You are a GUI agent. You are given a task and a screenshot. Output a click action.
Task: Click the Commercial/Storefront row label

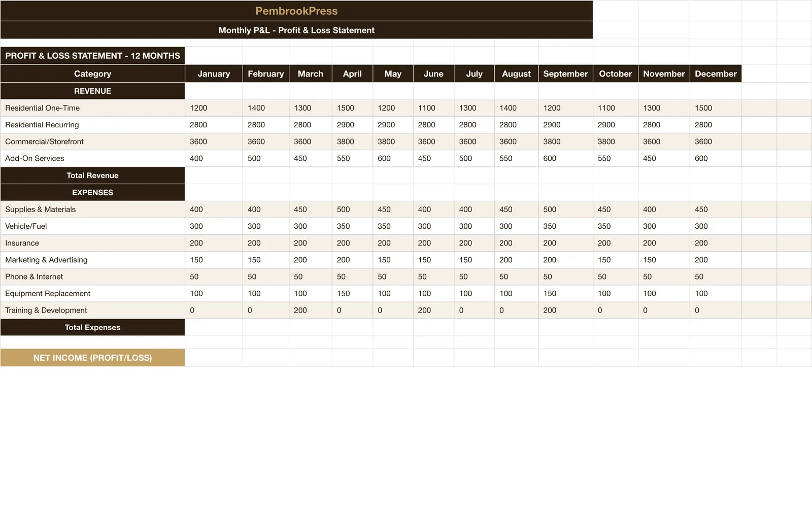pyautogui.click(x=92, y=142)
